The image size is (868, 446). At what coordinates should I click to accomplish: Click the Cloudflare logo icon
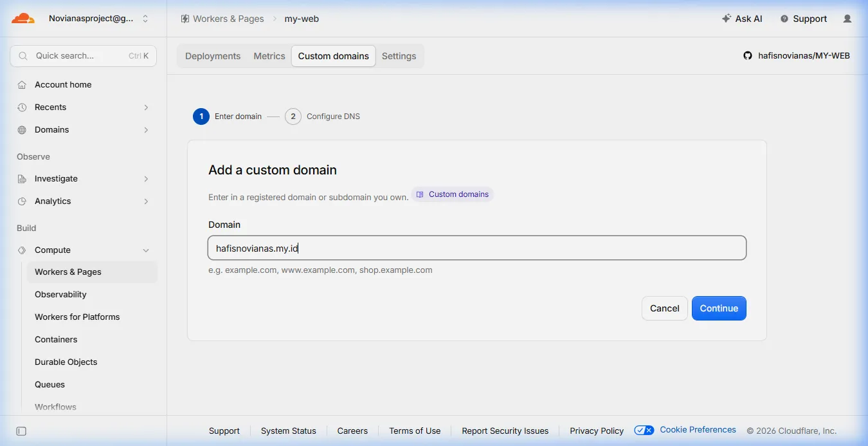23,19
